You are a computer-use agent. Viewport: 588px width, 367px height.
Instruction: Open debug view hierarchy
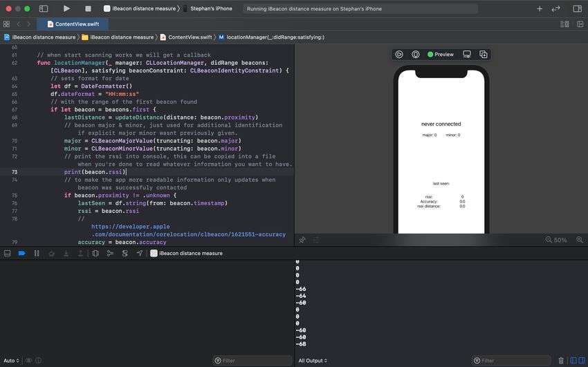pos(95,253)
